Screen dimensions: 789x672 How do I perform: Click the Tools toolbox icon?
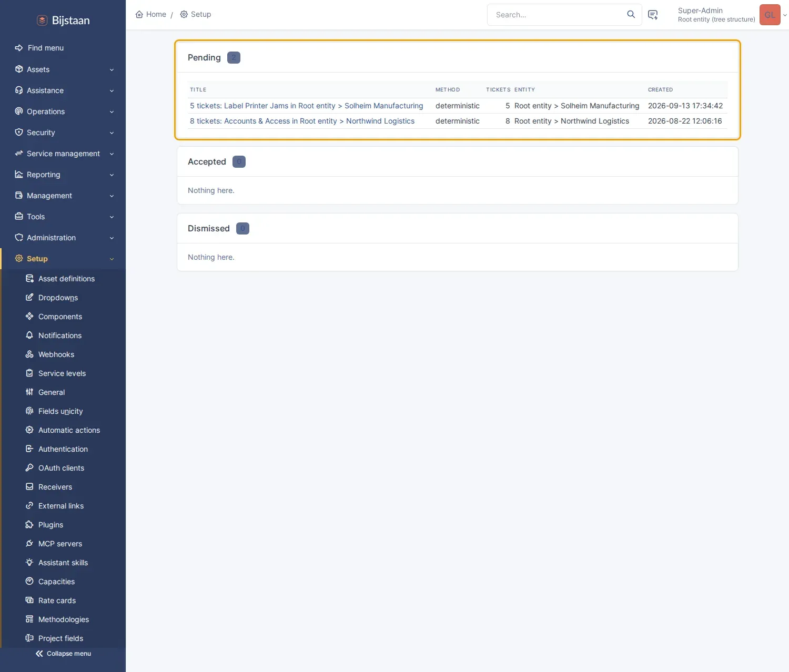pos(19,216)
